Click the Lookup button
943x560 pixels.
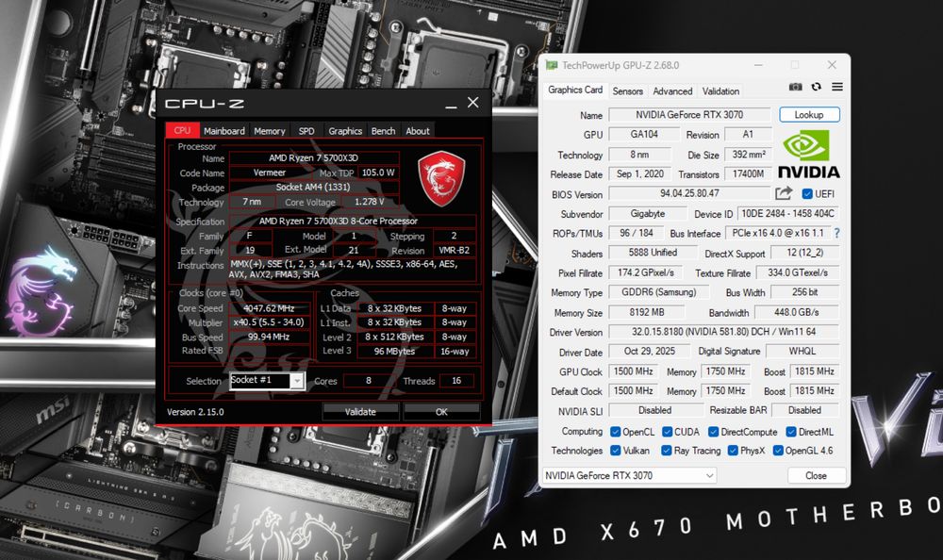[x=809, y=114]
